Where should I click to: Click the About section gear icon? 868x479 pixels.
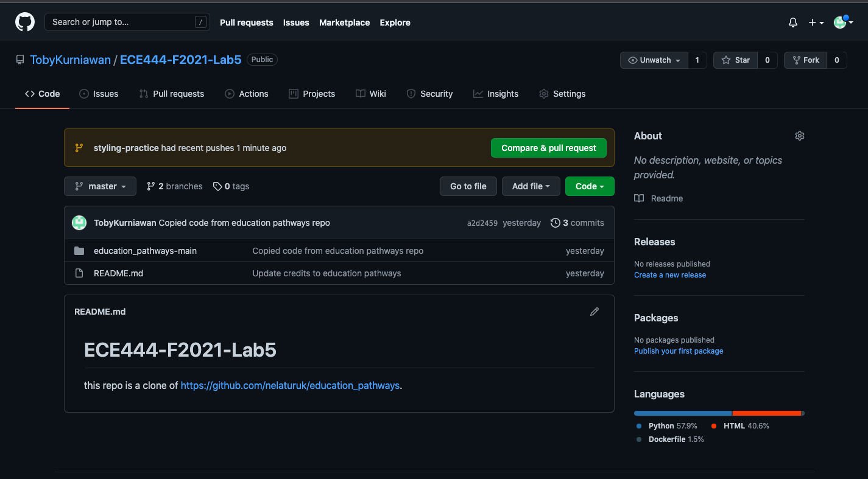[799, 135]
